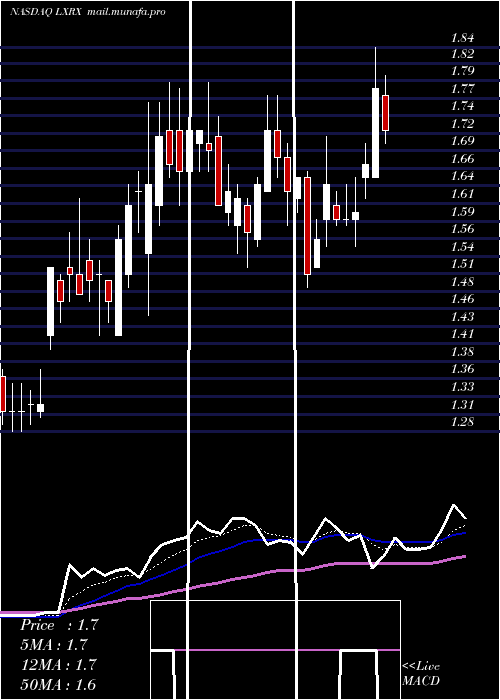
Task: Click the 5MA : 1.7 readout
Action: click(x=54, y=645)
